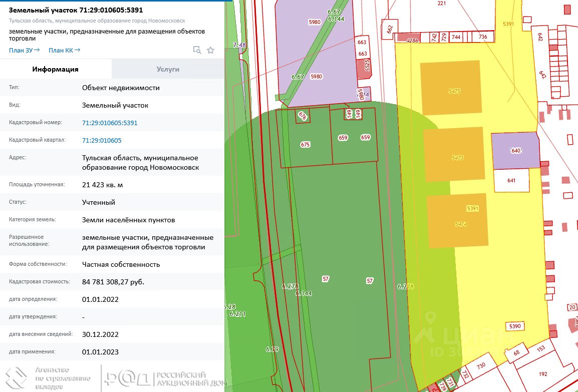578x392 pixels.
Task: Click the date 30.12.2022 in дата внесения сведений row
Action: click(x=100, y=334)
